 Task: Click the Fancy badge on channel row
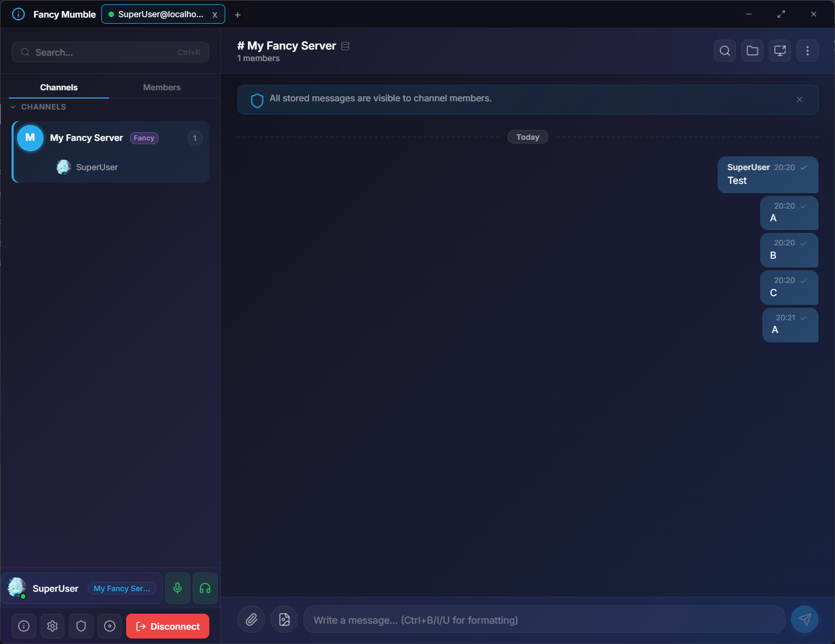[x=144, y=138]
